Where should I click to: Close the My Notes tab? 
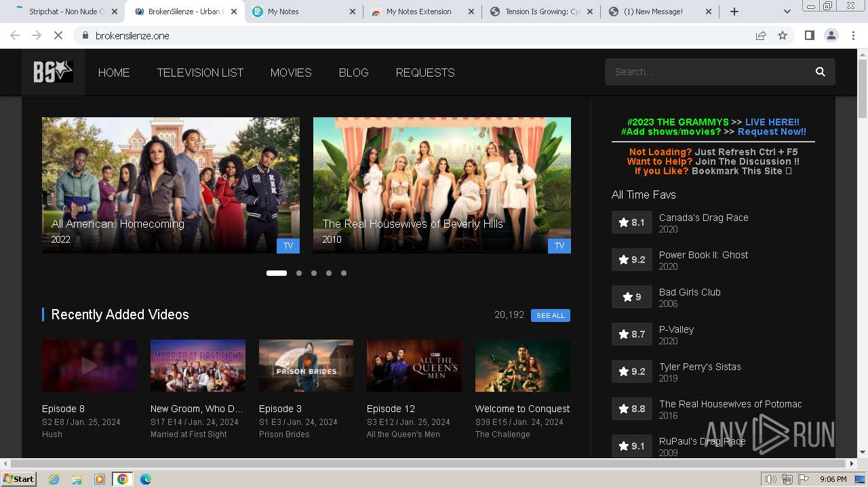click(353, 12)
